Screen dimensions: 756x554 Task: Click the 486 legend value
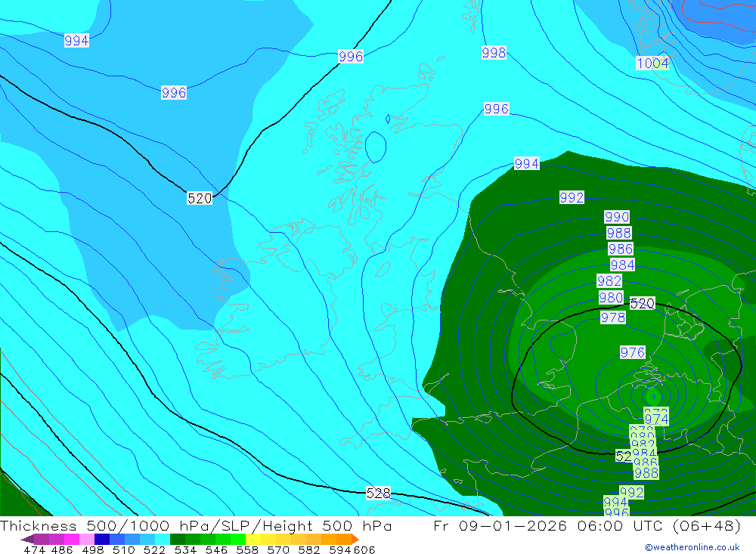point(62,549)
